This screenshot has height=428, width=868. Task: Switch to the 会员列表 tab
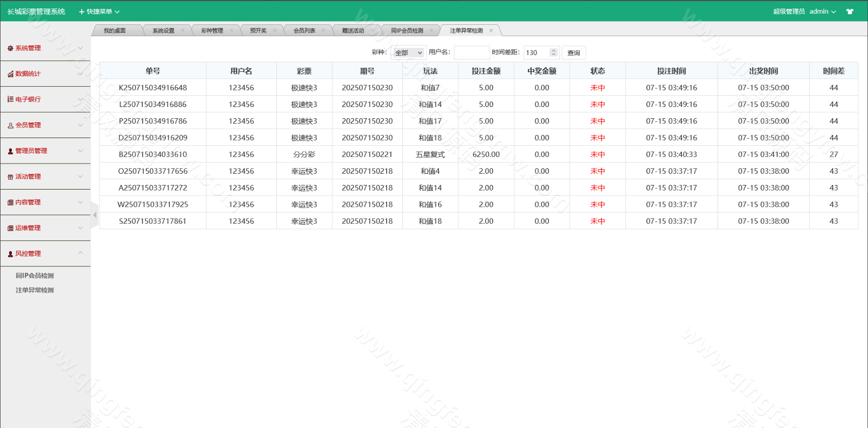(304, 31)
